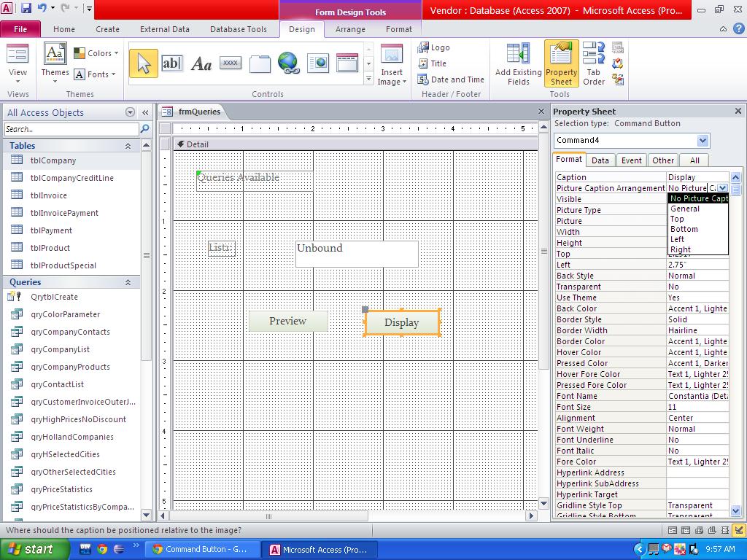Choose Top in caption arrangement list
The height and width of the screenshot is (560, 747).
coord(698,219)
